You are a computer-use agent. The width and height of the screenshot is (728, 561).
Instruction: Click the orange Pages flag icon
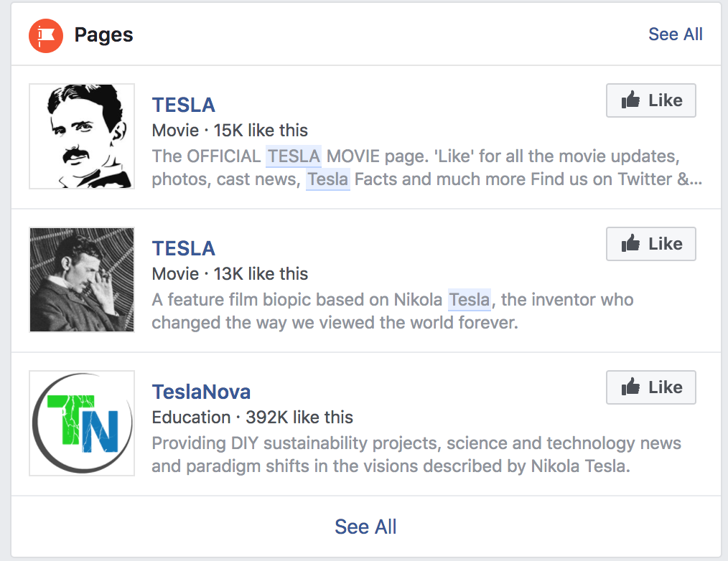47,34
